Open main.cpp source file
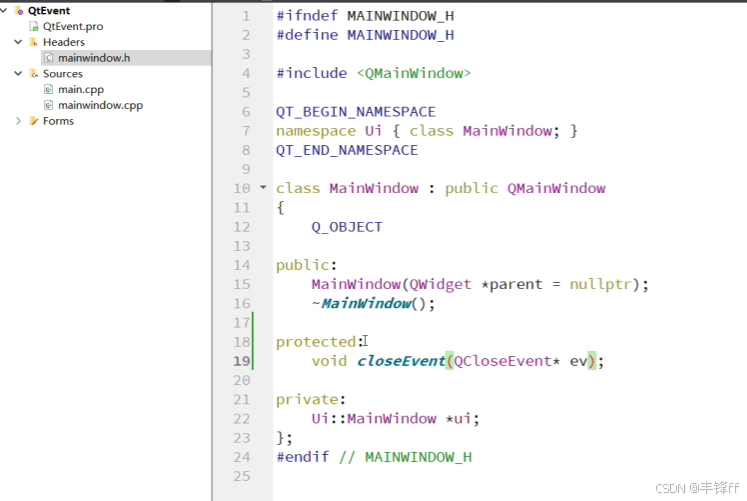This screenshot has height=501, width=747. tap(81, 89)
